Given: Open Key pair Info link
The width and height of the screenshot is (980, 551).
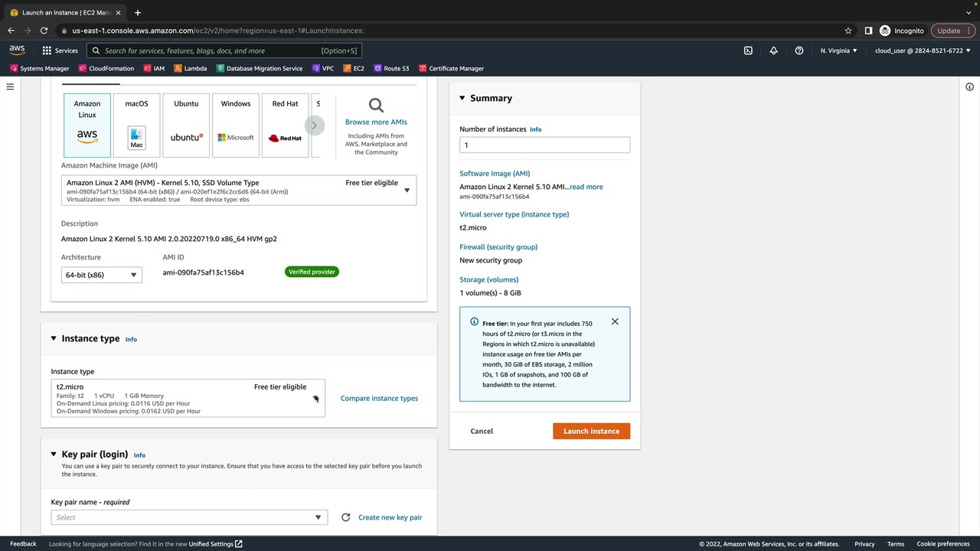Looking at the screenshot, I should click(x=139, y=455).
